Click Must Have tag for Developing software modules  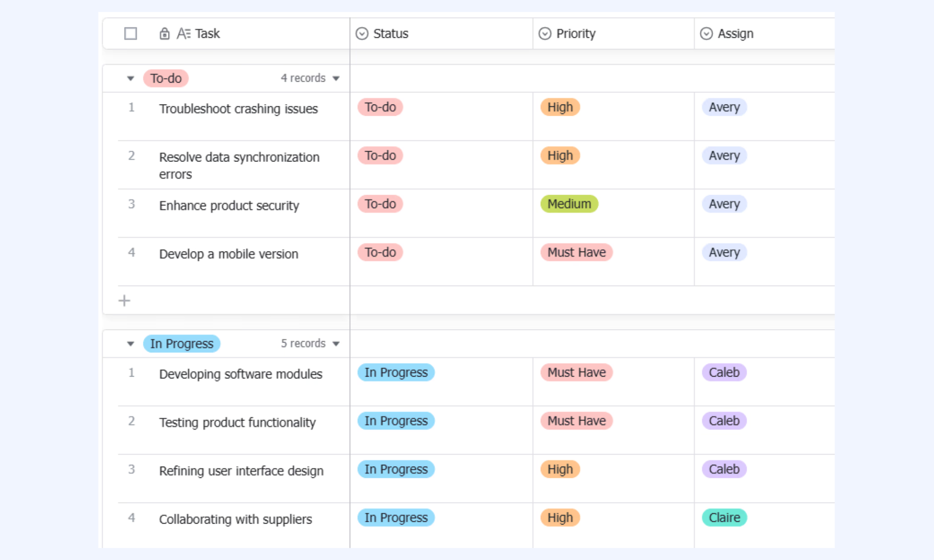[x=576, y=372]
